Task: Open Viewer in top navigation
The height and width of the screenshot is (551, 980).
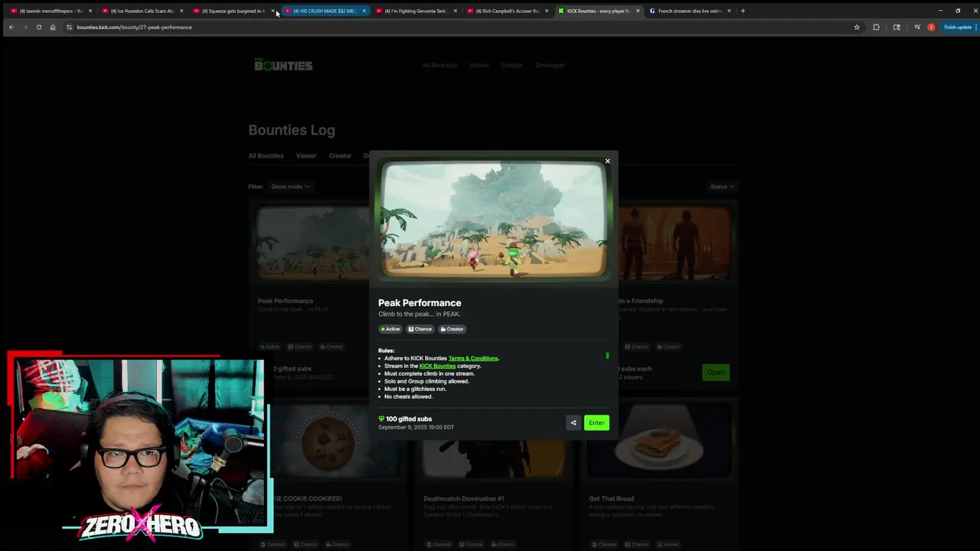Action: tap(479, 65)
